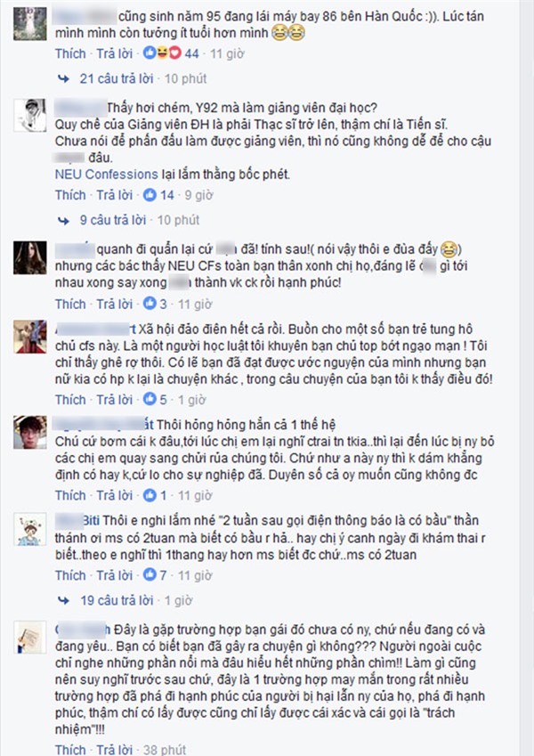Expand the '21 câu trả lời' replies
The height and width of the screenshot is (756, 534).
pyautogui.click(x=117, y=78)
